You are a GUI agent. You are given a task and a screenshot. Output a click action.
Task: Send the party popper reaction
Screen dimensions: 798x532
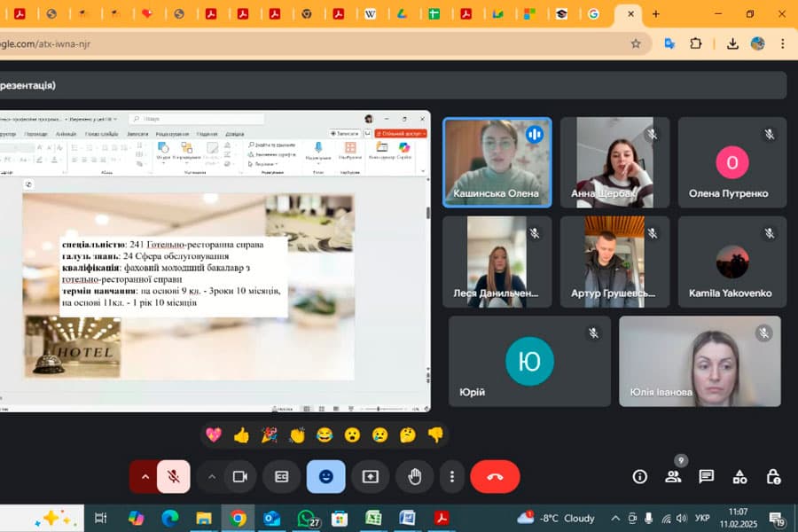(270, 434)
